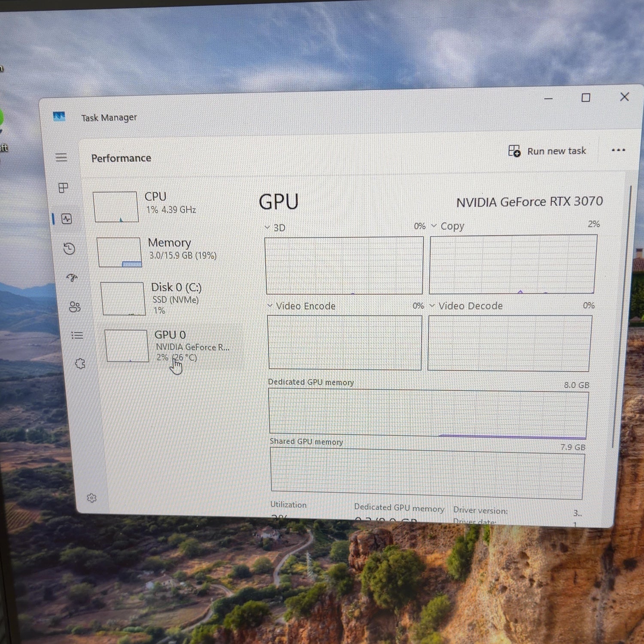Click the GPU 0 mini graph thumbnail
Screen dimensions: 644x644
click(x=127, y=346)
